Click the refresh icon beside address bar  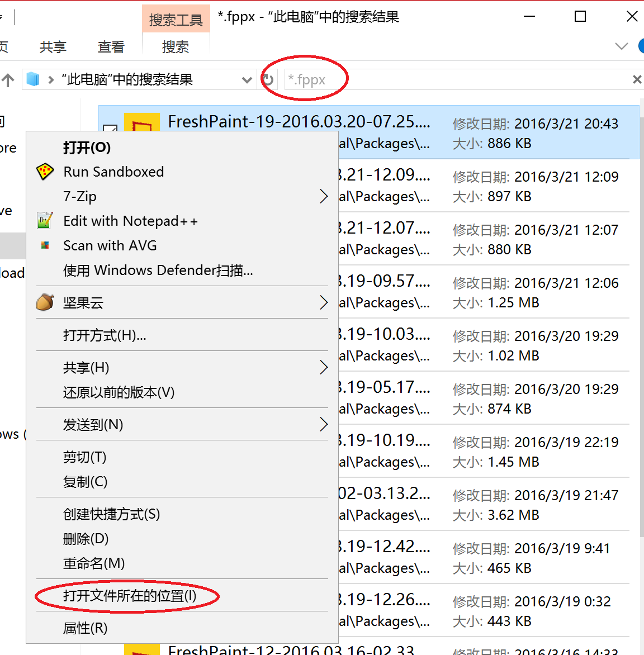tap(268, 80)
